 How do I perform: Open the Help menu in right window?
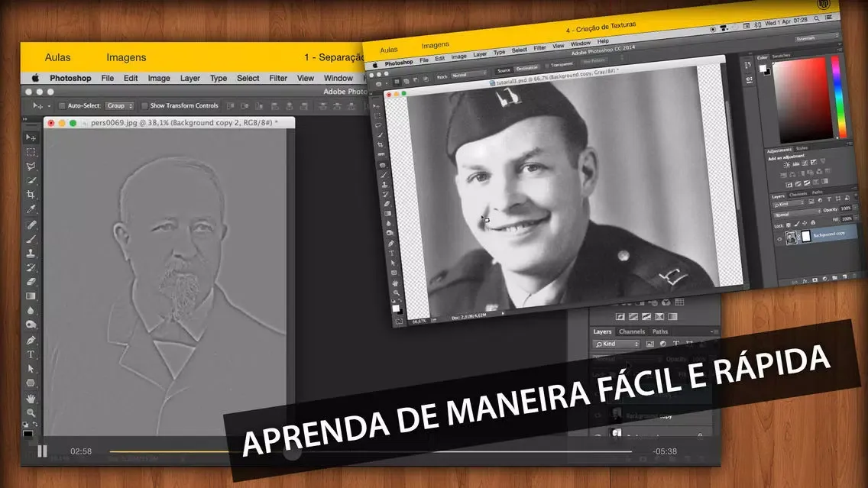tap(603, 41)
